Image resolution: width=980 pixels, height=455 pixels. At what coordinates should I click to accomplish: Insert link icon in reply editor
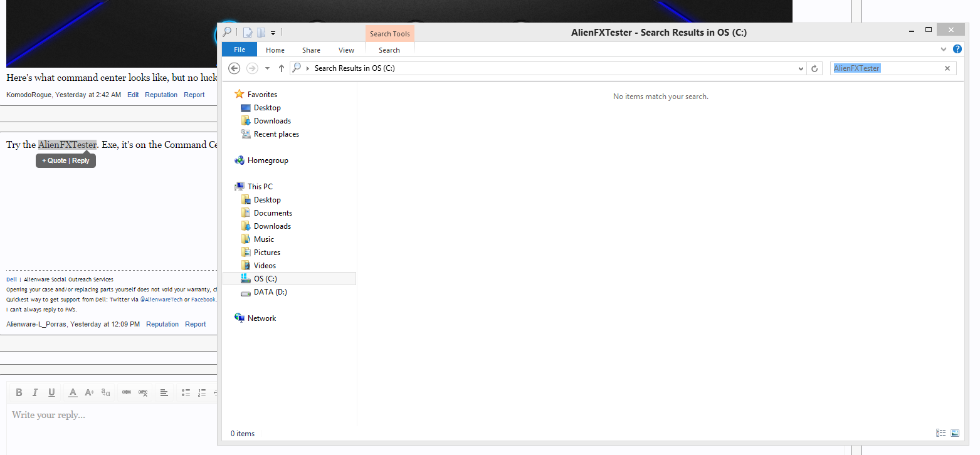[x=127, y=392]
